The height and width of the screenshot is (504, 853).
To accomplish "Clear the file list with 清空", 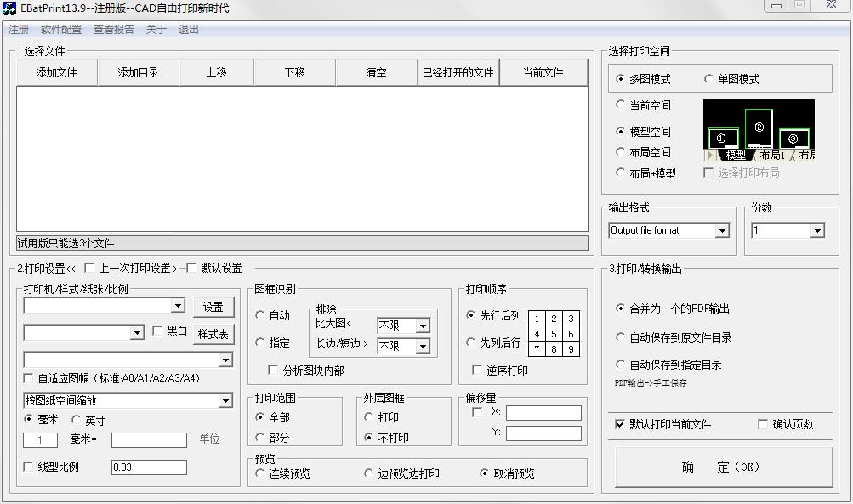I will tap(375, 71).
